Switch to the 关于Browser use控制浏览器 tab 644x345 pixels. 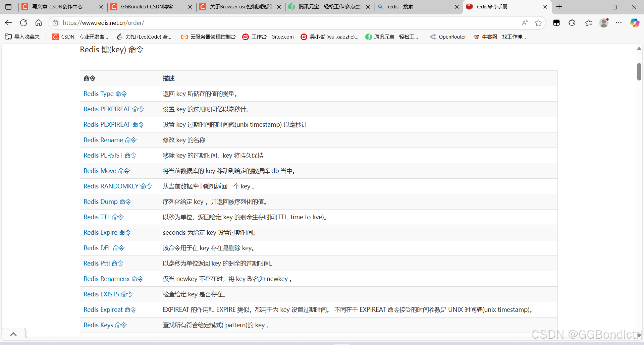click(x=240, y=7)
